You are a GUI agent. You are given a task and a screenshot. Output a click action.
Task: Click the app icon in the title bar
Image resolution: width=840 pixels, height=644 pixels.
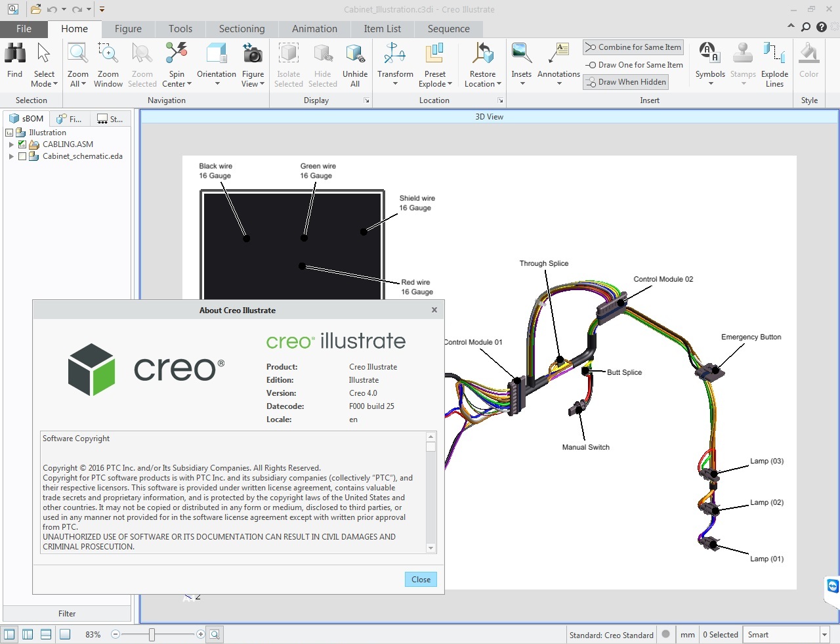coord(12,9)
